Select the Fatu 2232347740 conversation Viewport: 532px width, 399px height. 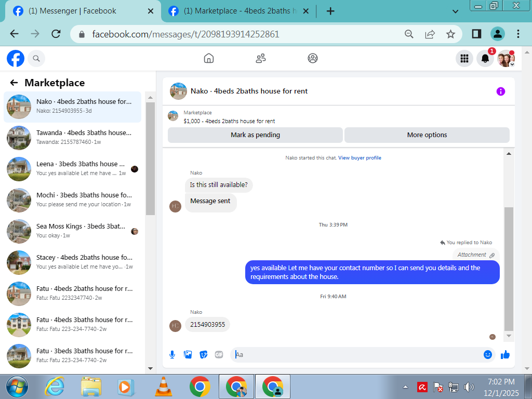pos(72,294)
